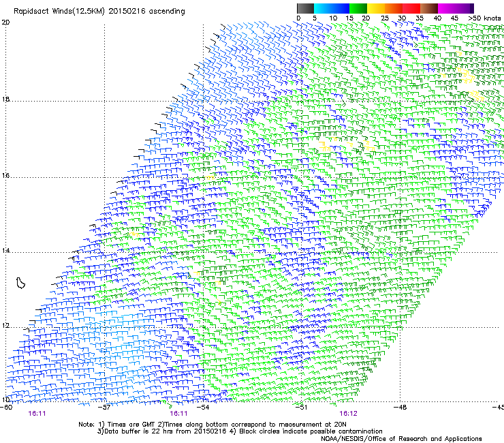
Task: Click the latitude label 20
Action: tap(5, 22)
